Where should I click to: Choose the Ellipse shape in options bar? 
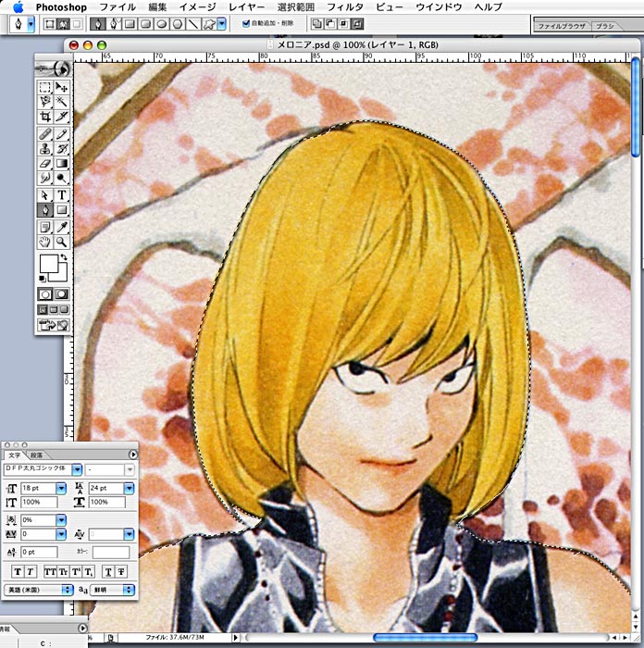pyautogui.click(x=162, y=24)
